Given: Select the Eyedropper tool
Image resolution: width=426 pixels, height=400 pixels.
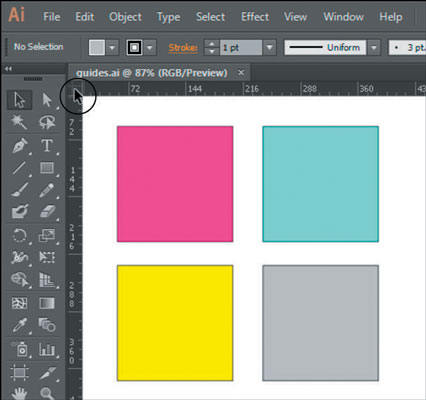Looking at the screenshot, I should point(19,325).
